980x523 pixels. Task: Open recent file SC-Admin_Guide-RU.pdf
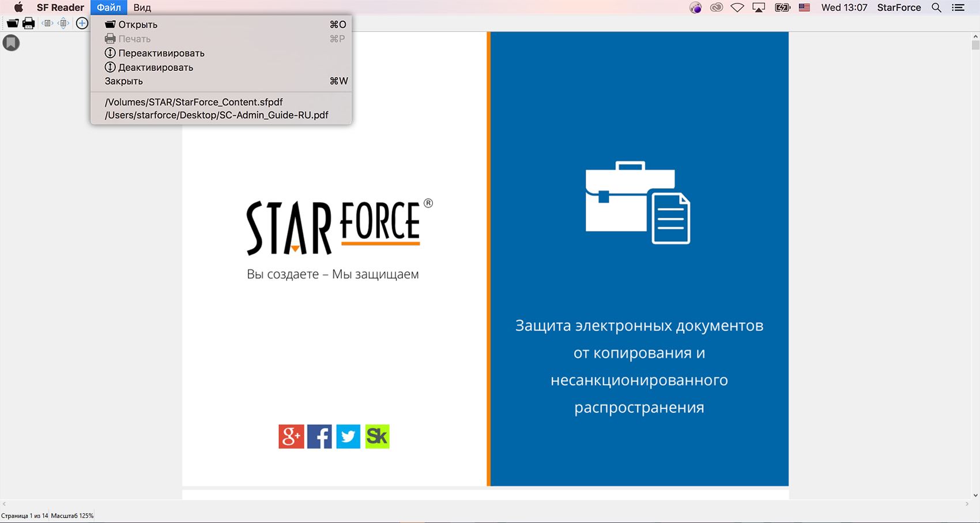click(221, 115)
